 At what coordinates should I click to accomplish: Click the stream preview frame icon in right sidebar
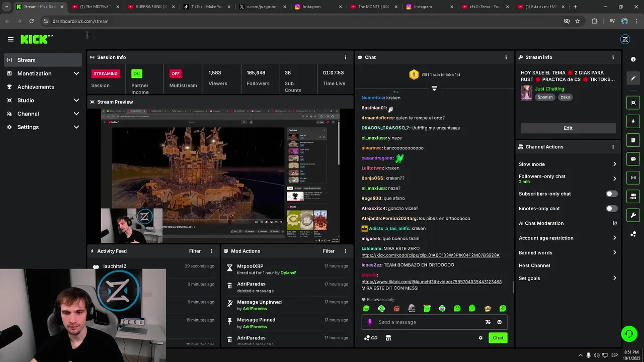coord(633,103)
